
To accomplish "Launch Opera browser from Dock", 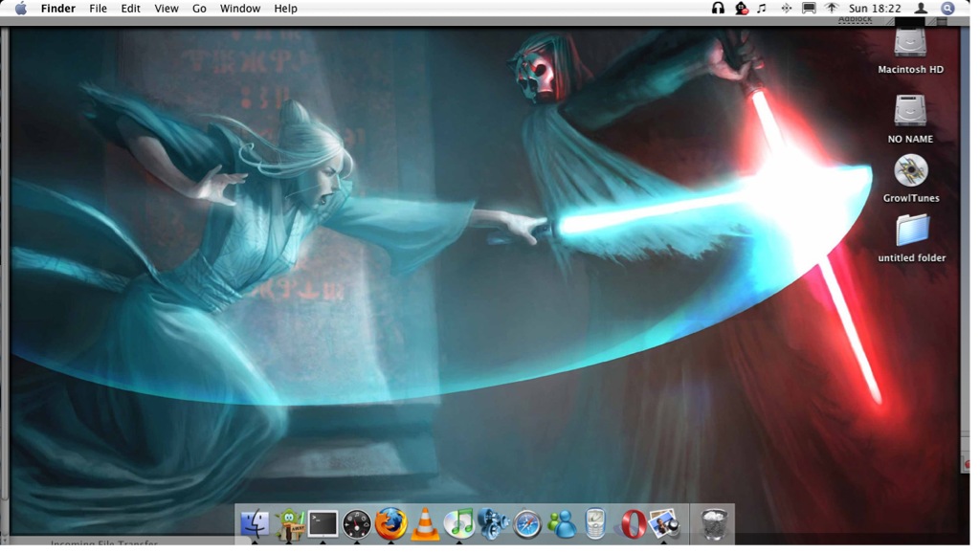I will click(633, 523).
